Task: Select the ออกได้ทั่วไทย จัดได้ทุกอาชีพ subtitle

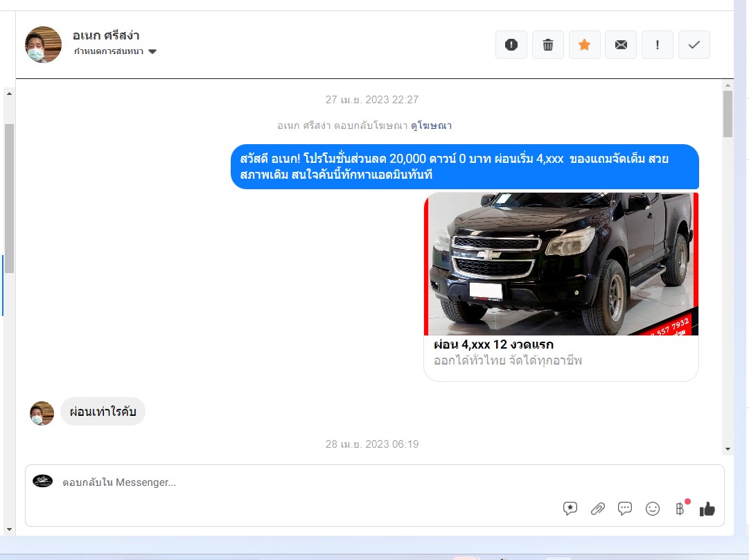Action: (508, 361)
